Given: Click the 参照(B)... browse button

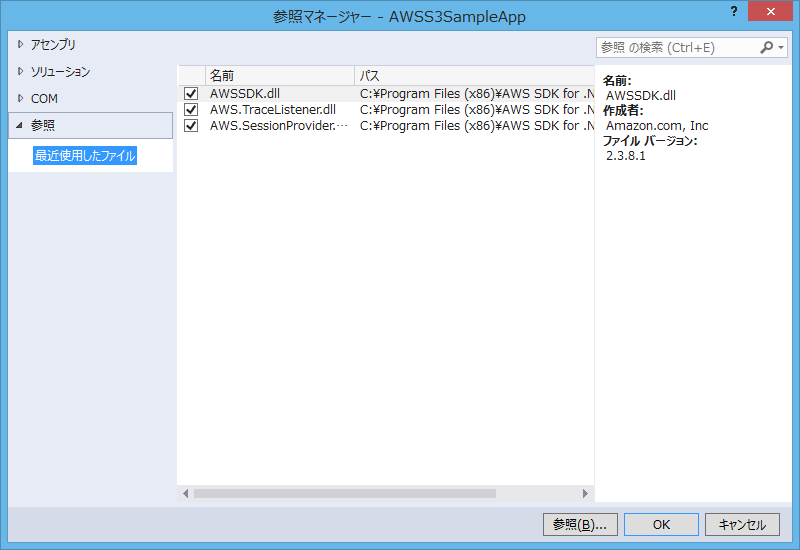Looking at the screenshot, I should click(580, 524).
